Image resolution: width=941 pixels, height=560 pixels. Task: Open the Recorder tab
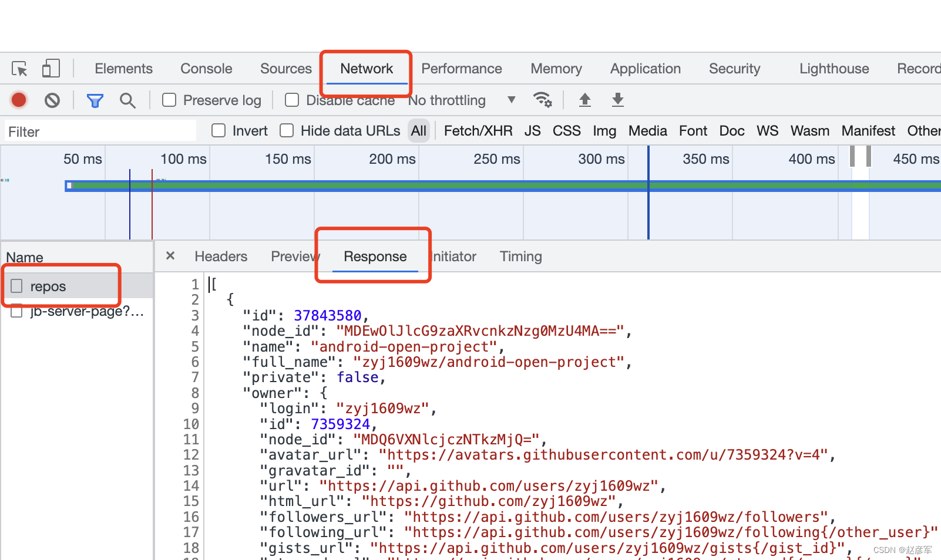coord(919,69)
